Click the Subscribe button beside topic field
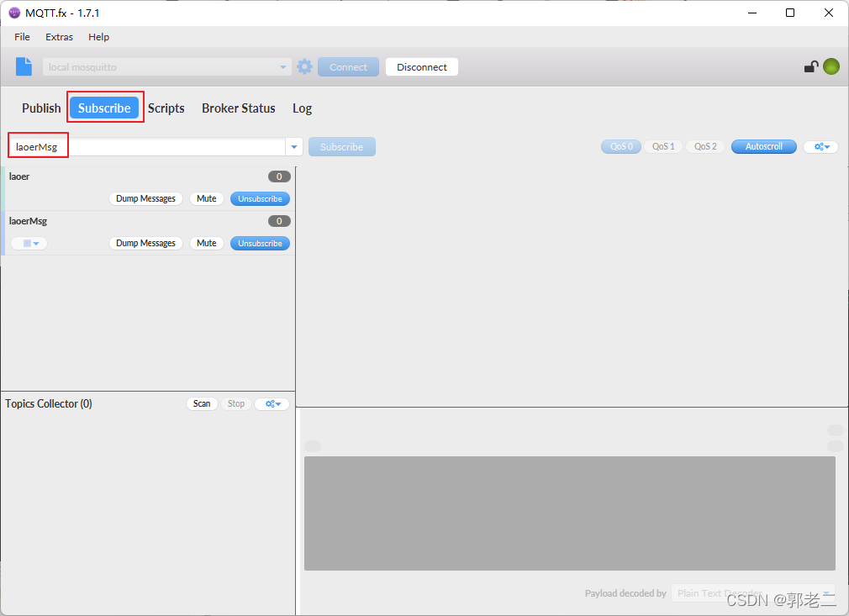This screenshot has width=849, height=616. click(341, 147)
